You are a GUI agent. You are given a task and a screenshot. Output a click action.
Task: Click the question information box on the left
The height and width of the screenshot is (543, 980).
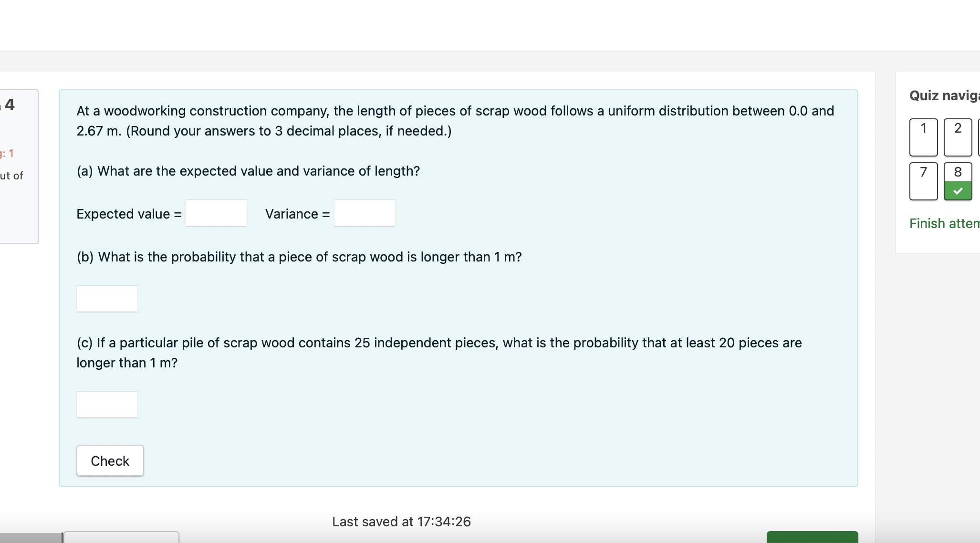[x=19, y=165]
